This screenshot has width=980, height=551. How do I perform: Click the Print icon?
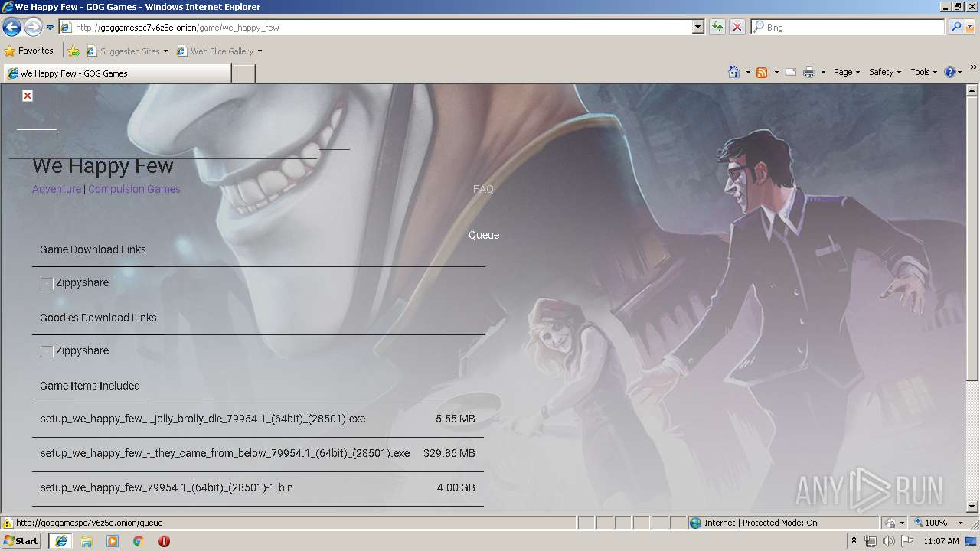(x=808, y=72)
